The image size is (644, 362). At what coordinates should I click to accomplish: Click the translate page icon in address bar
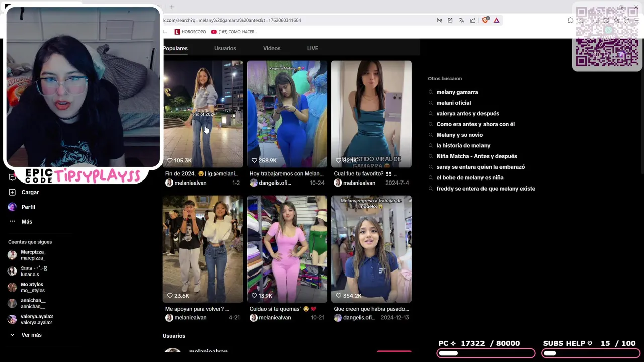461,20
